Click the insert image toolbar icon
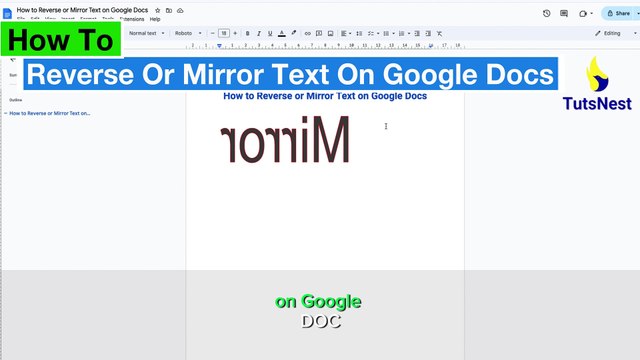Screen dimensions: 640x360 (x=330, y=33)
